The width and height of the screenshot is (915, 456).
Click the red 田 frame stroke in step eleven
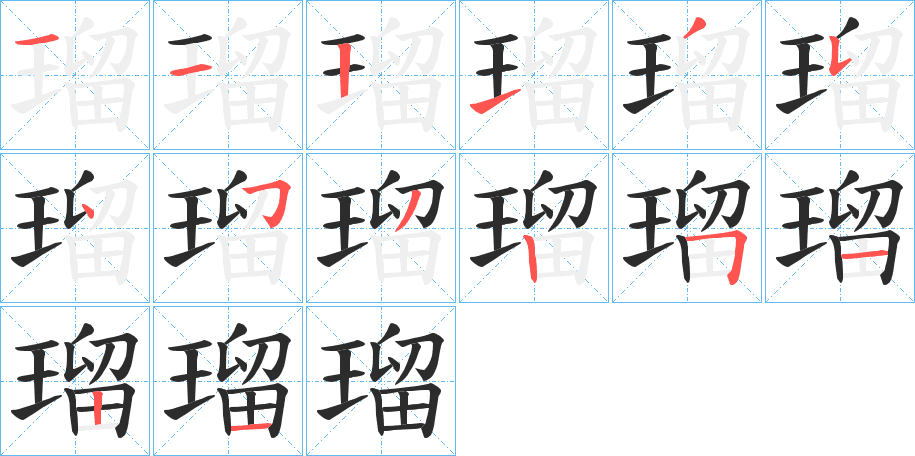719,257
